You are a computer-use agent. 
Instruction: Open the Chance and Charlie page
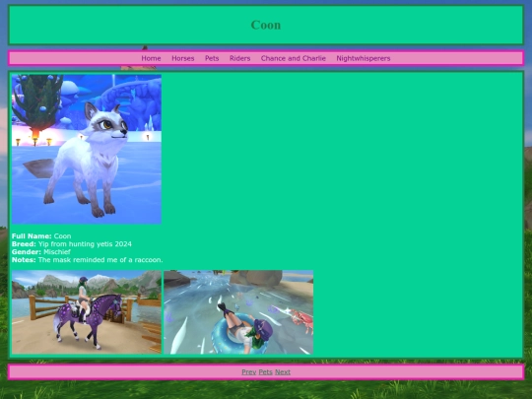click(x=294, y=58)
